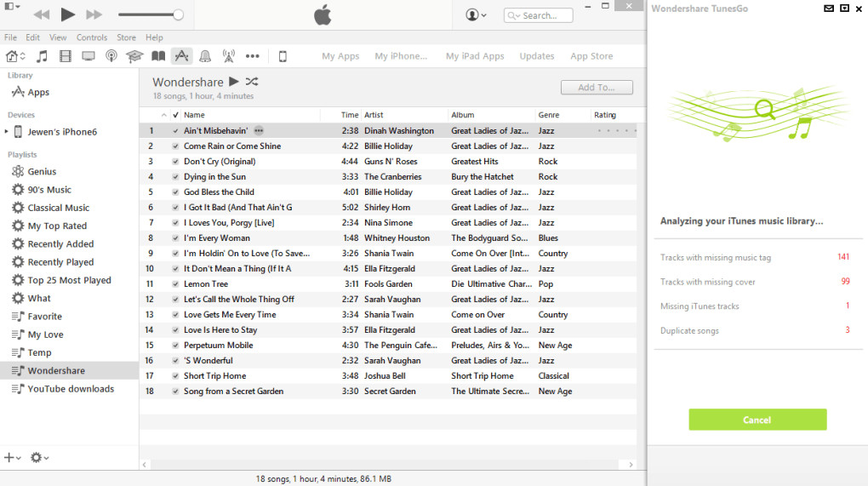Play the current track in iTunes

pyautogui.click(x=67, y=14)
